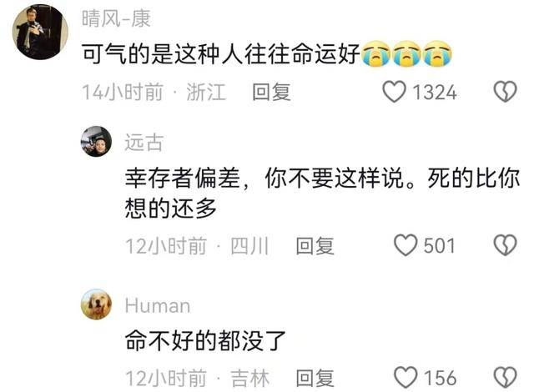This screenshot has height=392, width=534.
Task: Tap the 501 like count
Action: [x=440, y=246]
